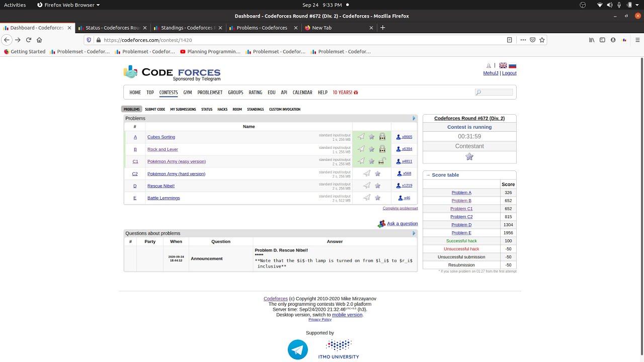The height and width of the screenshot is (362, 644).
Task: Open a new browser tab with plus button
Action: [382, 28]
